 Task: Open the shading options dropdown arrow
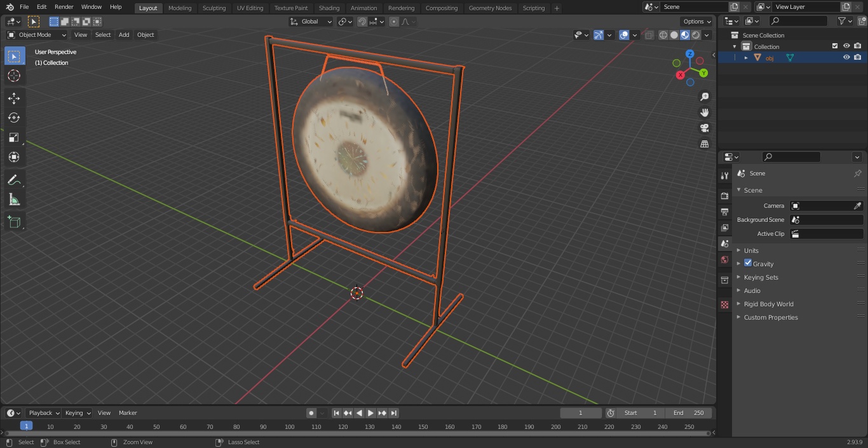point(707,35)
